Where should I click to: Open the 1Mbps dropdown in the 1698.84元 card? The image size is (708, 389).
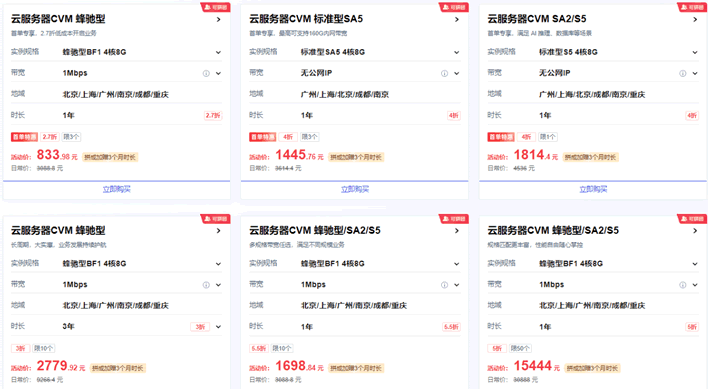(x=457, y=285)
